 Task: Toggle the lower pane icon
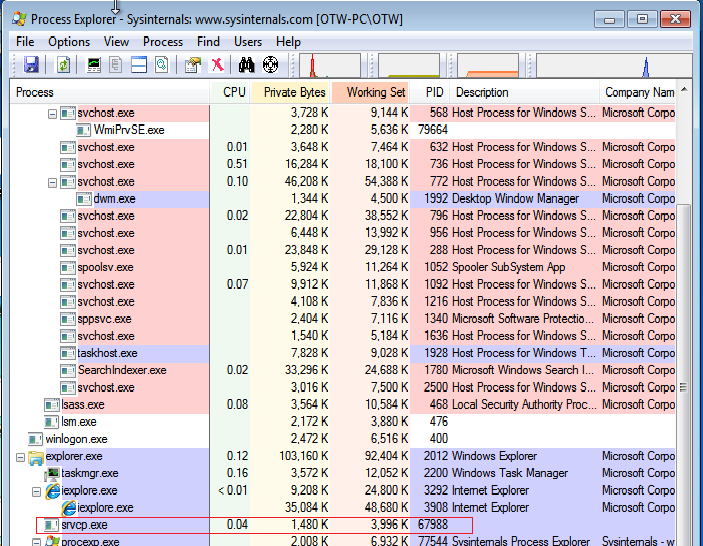click(x=139, y=65)
